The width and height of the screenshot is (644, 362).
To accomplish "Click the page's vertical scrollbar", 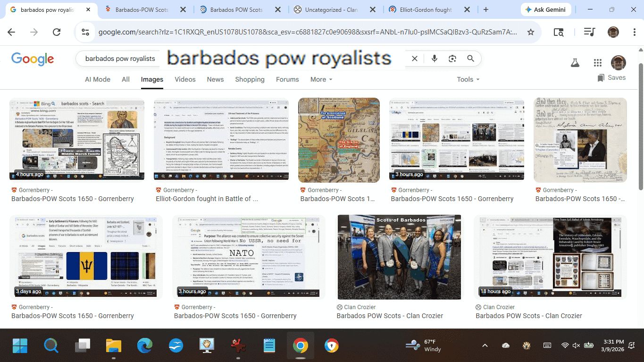I will (640, 118).
